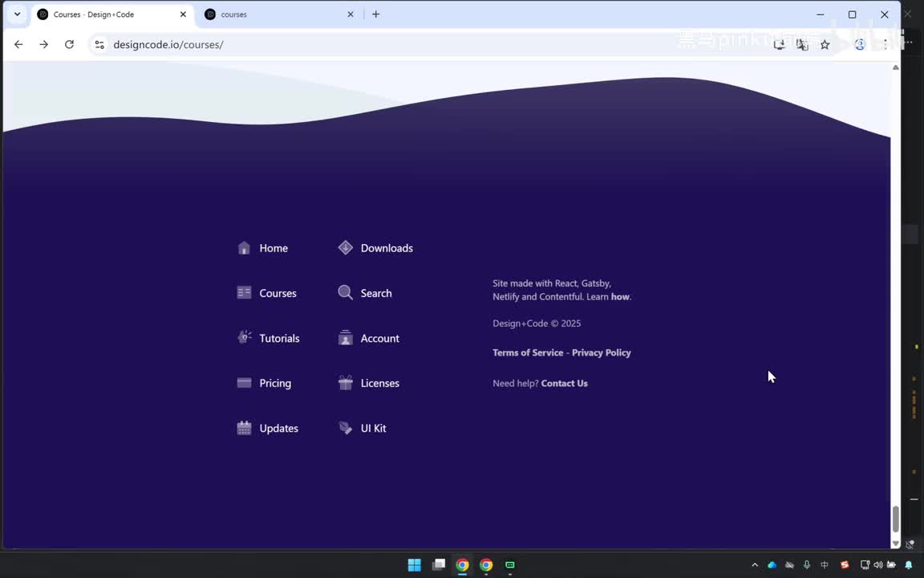Viewport: 924px width, 578px height.
Task: Expand the hidden tray icons chevron
Action: point(755,565)
